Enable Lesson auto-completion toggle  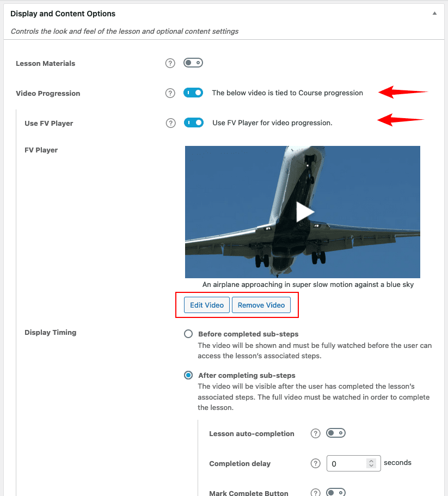[336, 433]
